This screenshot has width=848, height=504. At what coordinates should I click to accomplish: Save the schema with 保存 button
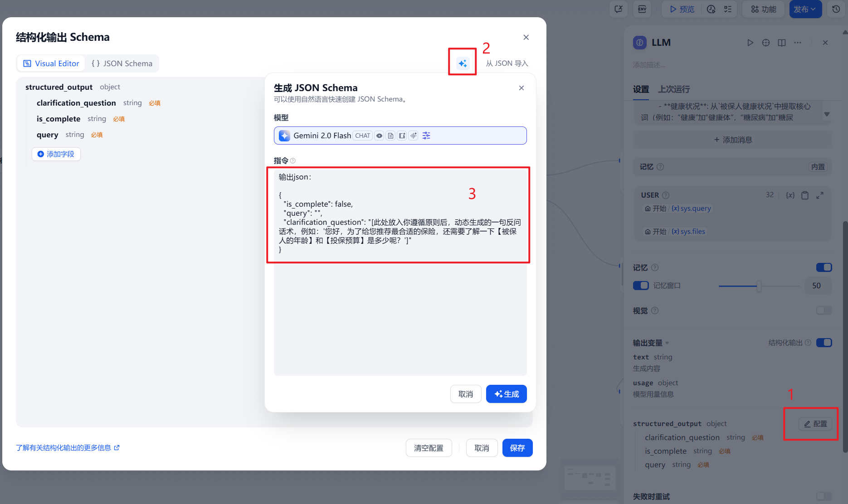pyautogui.click(x=517, y=448)
